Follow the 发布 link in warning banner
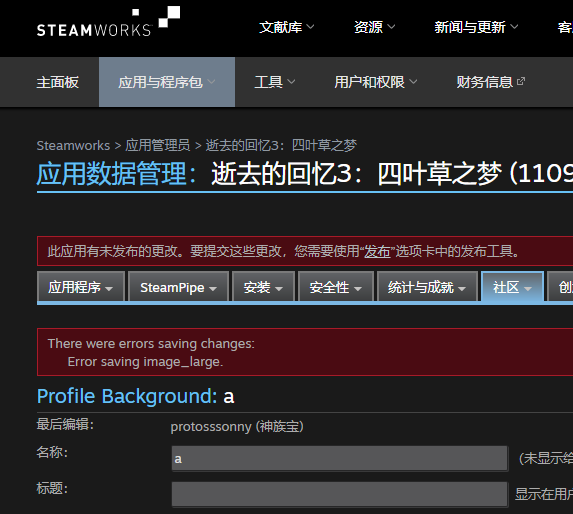Image resolution: width=573 pixels, height=514 pixels. (377, 251)
